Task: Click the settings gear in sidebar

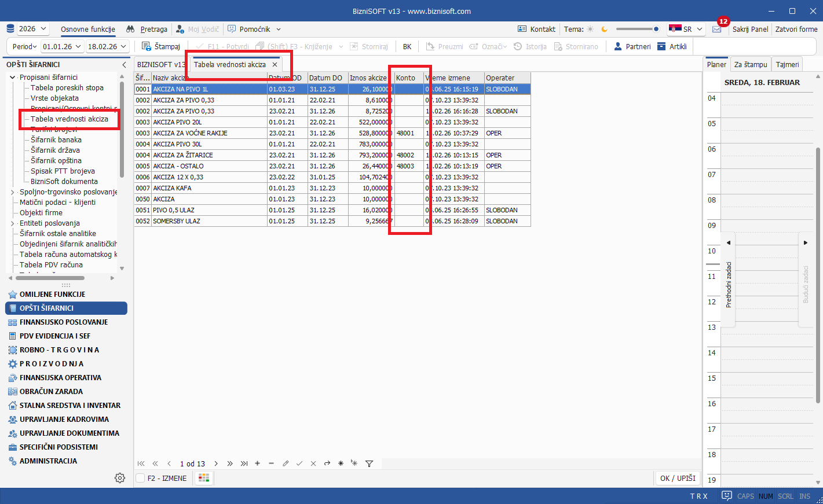Action: [x=120, y=478]
